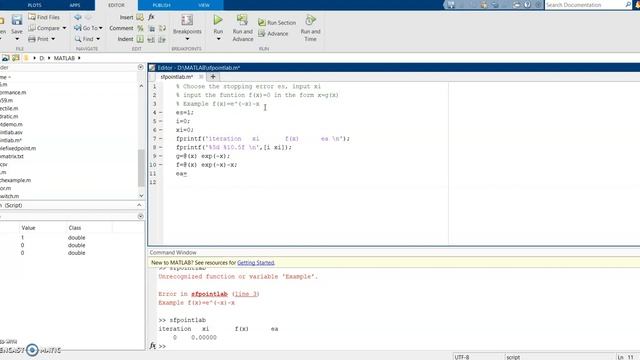Click the uncomment icon next to %
Viewport: 640px width, 360px height.
tap(151, 28)
